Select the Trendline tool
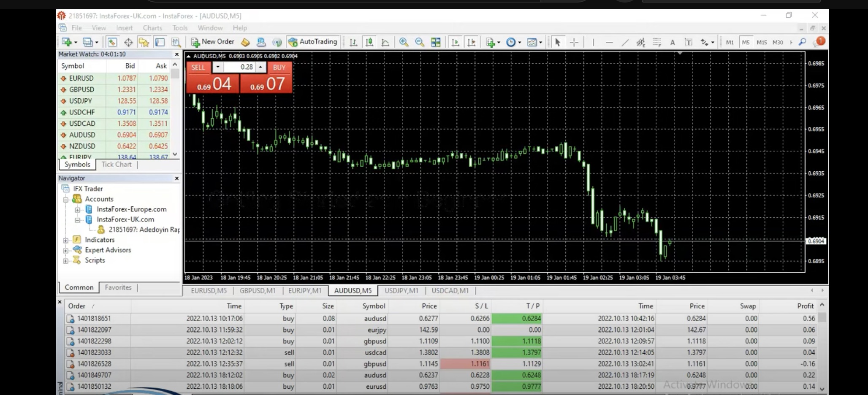The image size is (868, 395). click(x=625, y=42)
